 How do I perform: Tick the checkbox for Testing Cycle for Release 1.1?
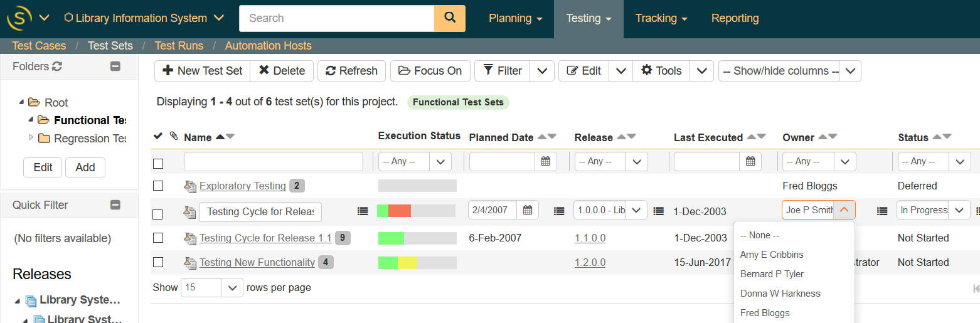tap(158, 238)
